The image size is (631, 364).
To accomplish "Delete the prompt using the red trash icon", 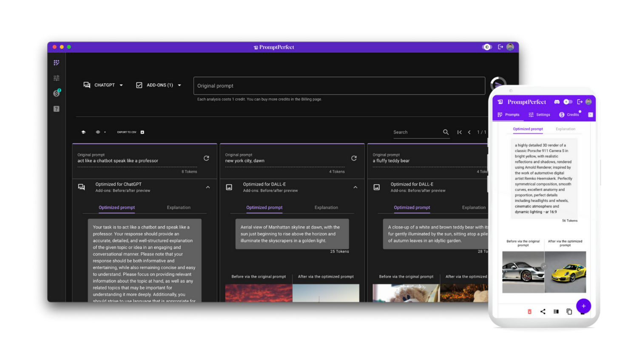I will tap(529, 311).
